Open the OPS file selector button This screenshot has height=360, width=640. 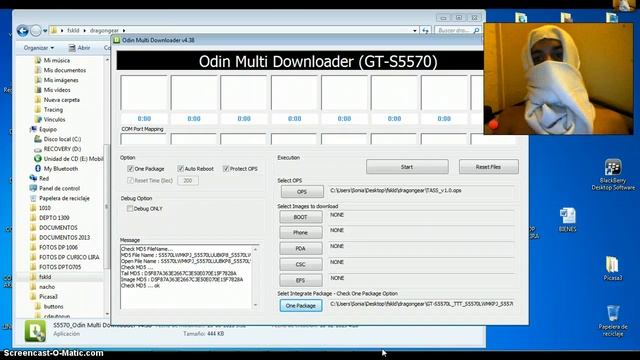(302, 191)
